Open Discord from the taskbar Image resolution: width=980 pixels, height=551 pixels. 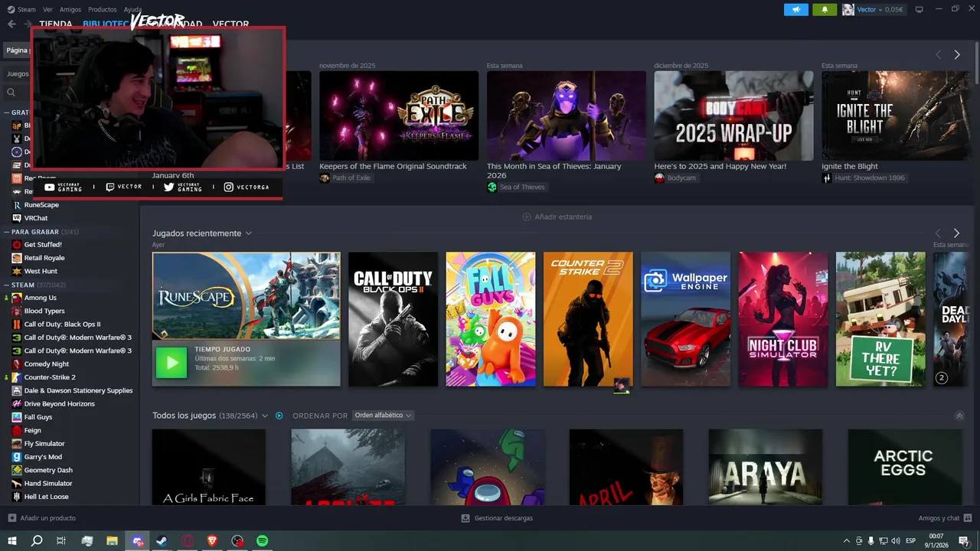click(138, 541)
